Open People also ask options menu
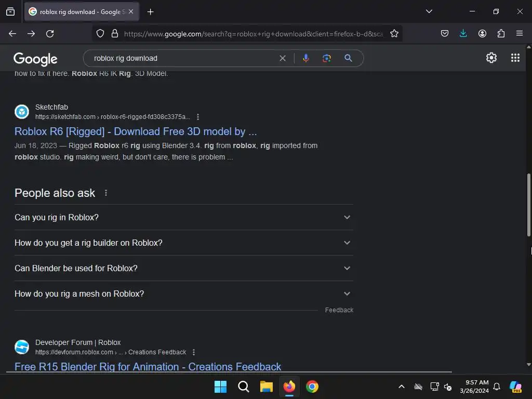The height and width of the screenshot is (399, 532). pyautogui.click(x=106, y=193)
